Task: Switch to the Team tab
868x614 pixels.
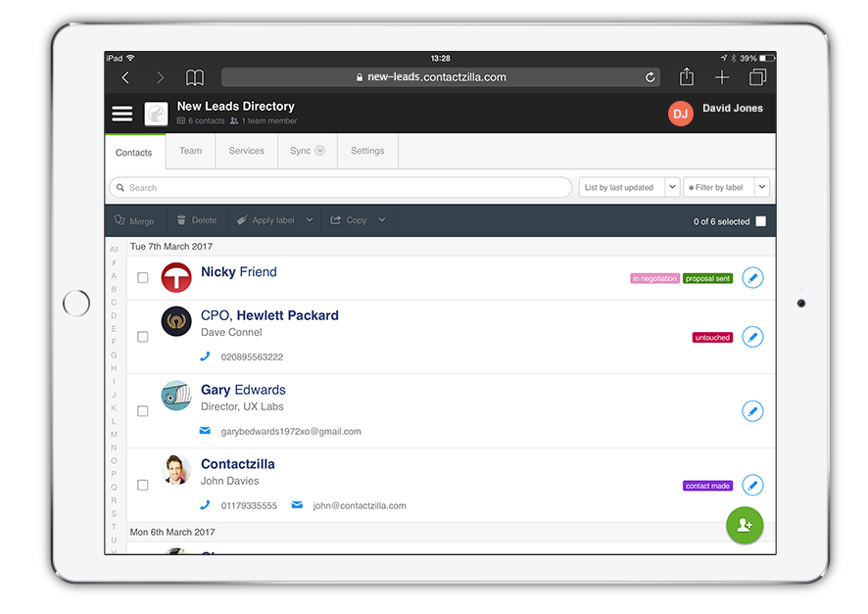Action: [x=190, y=151]
